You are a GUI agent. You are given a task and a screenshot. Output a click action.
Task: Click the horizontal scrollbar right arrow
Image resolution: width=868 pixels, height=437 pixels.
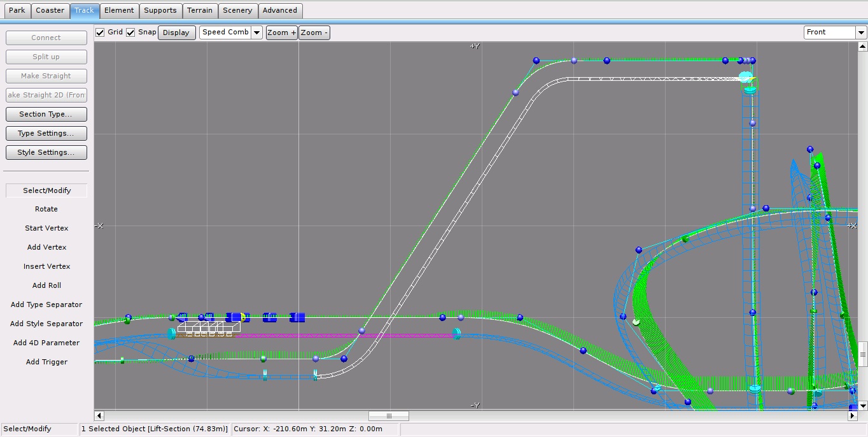[852, 416]
